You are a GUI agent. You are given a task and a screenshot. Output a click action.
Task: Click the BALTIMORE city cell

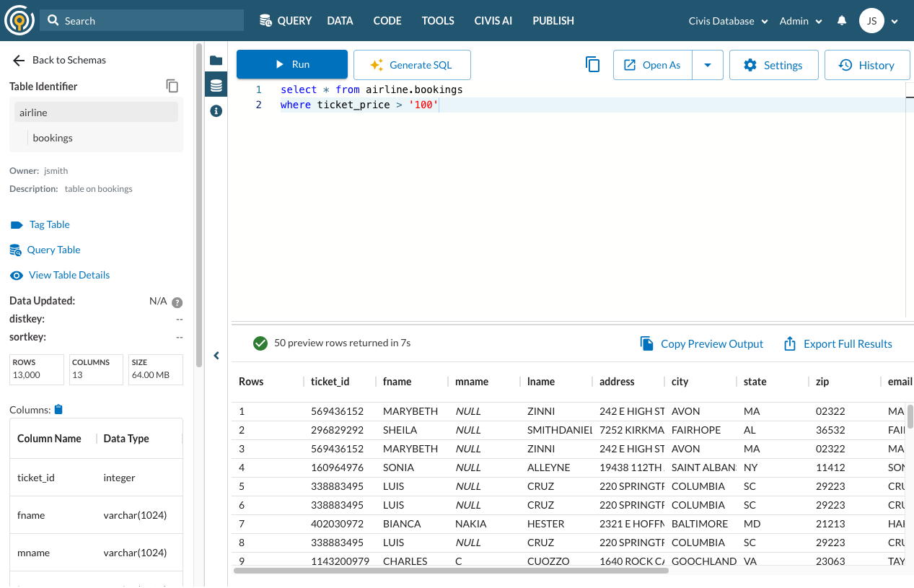tap(700, 524)
